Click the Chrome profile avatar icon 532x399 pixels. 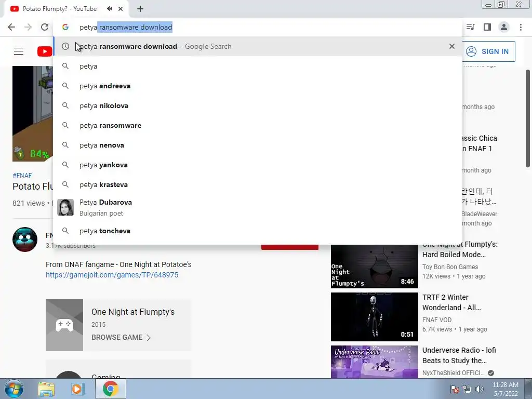(x=504, y=27)
